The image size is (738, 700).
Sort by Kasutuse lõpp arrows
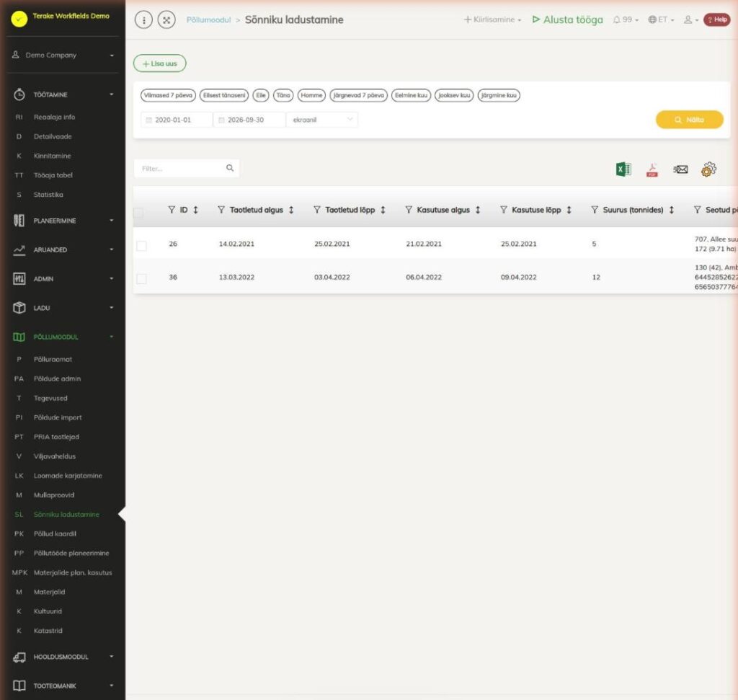[x=569, y=210]
